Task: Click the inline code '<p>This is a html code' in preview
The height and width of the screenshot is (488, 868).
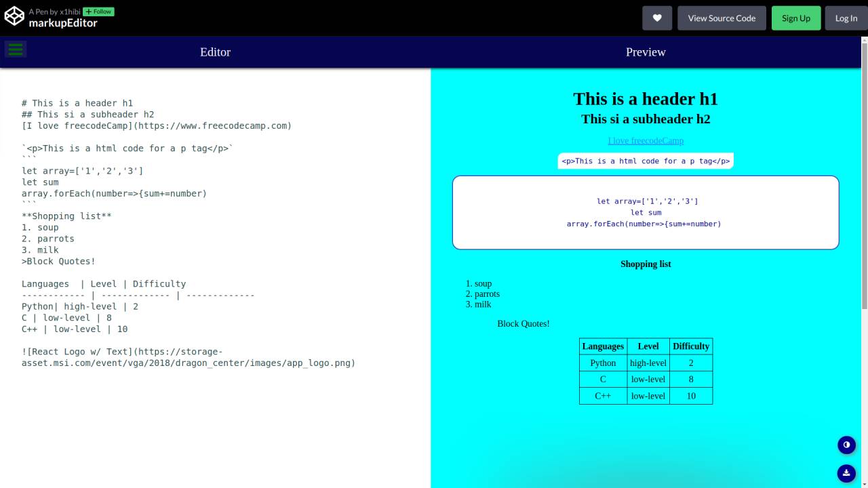Action: pyautogui.click(x=646, y=161)
